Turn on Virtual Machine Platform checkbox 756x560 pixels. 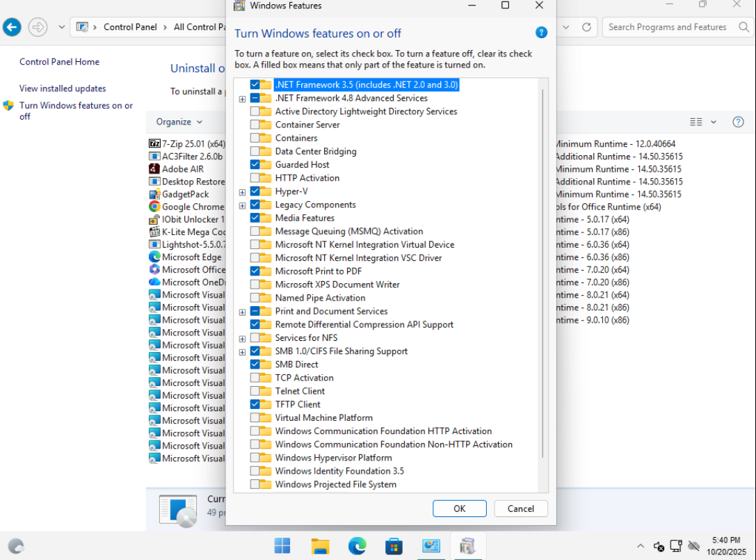pos(255,417)
